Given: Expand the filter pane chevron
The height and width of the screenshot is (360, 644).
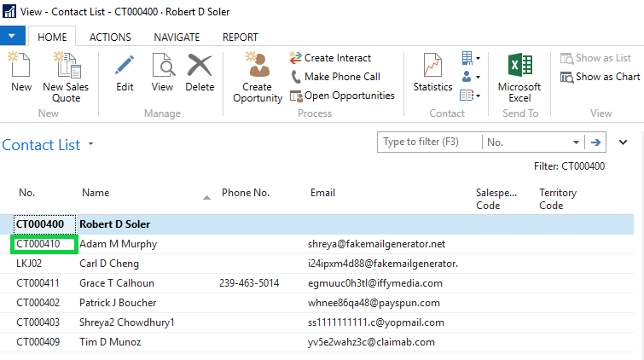Looking at the screenshot, I should 623,142.
